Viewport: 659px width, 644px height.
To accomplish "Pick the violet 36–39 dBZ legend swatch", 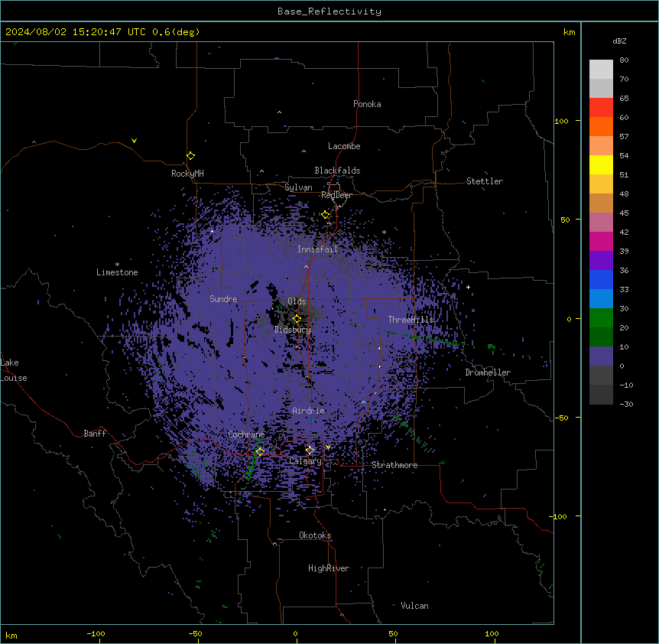I will point(601,261).
